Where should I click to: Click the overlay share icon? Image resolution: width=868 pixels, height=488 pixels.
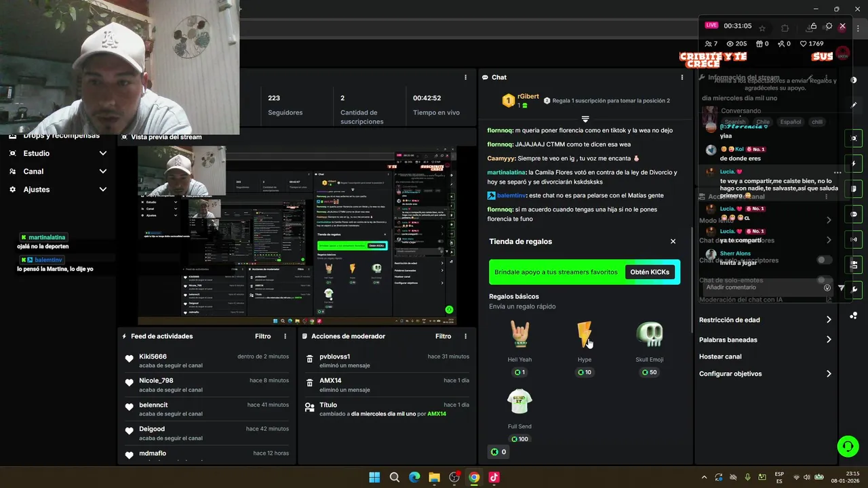coord(812,27)
